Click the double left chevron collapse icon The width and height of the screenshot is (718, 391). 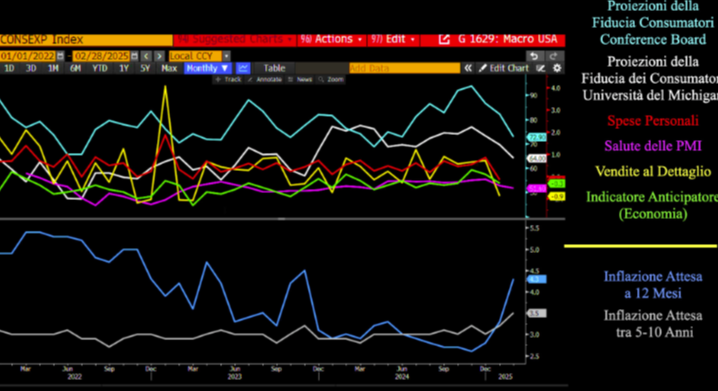point(468,68)
